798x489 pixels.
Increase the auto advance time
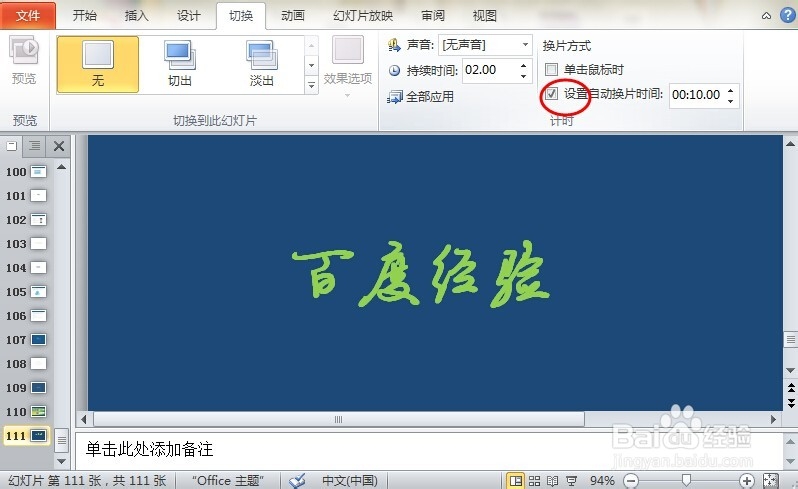(x=730, y=90)
